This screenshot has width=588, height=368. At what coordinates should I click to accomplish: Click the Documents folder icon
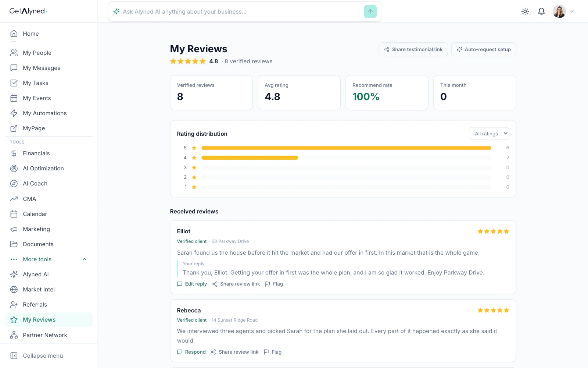coord(14,244)
